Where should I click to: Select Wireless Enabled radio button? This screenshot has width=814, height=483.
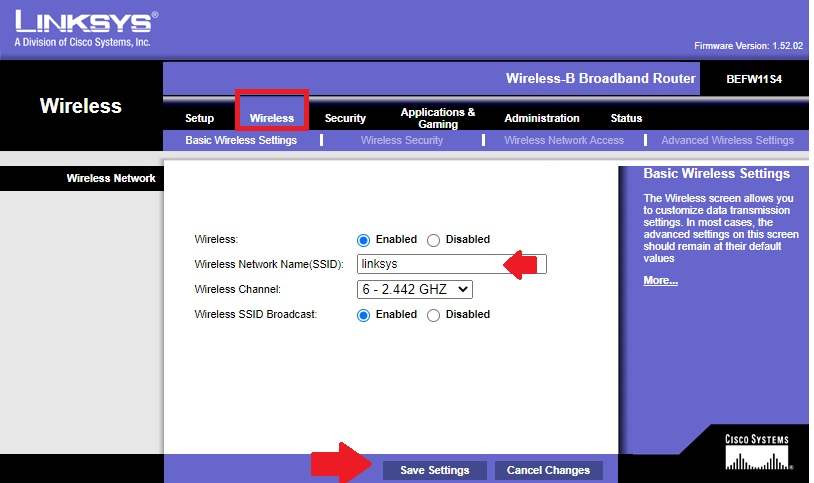pyautogui.click(x=364, y=240)
